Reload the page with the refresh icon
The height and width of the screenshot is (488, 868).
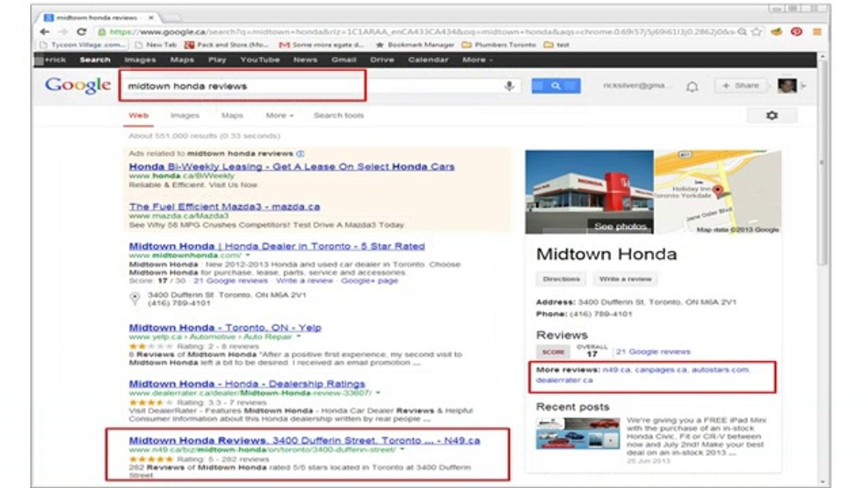click(81, 32)
